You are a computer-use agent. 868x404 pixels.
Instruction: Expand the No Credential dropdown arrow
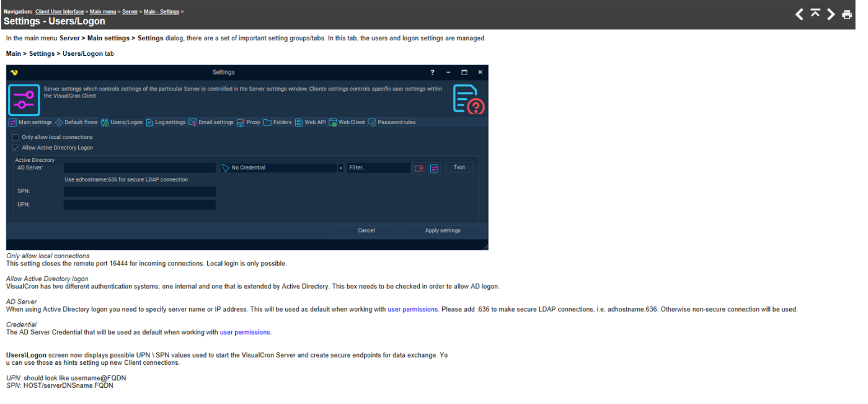tap(340, 168)
